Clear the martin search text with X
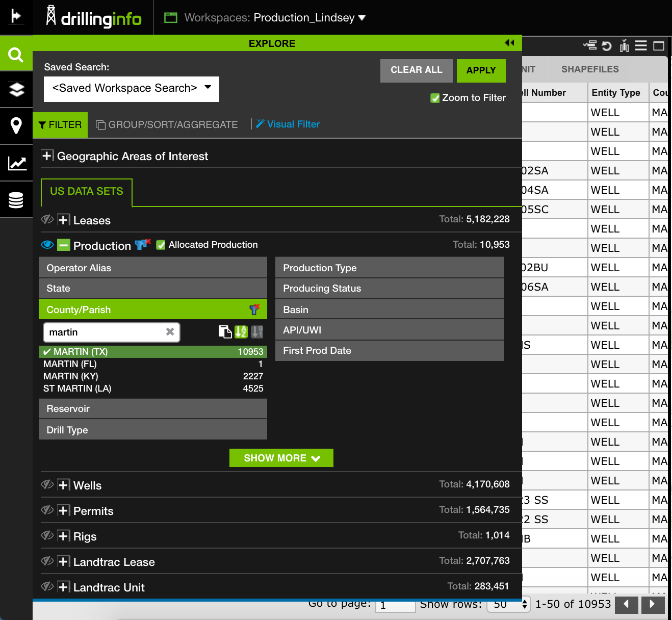The width and height of the screenshot is (672, 620). (170, 332)
